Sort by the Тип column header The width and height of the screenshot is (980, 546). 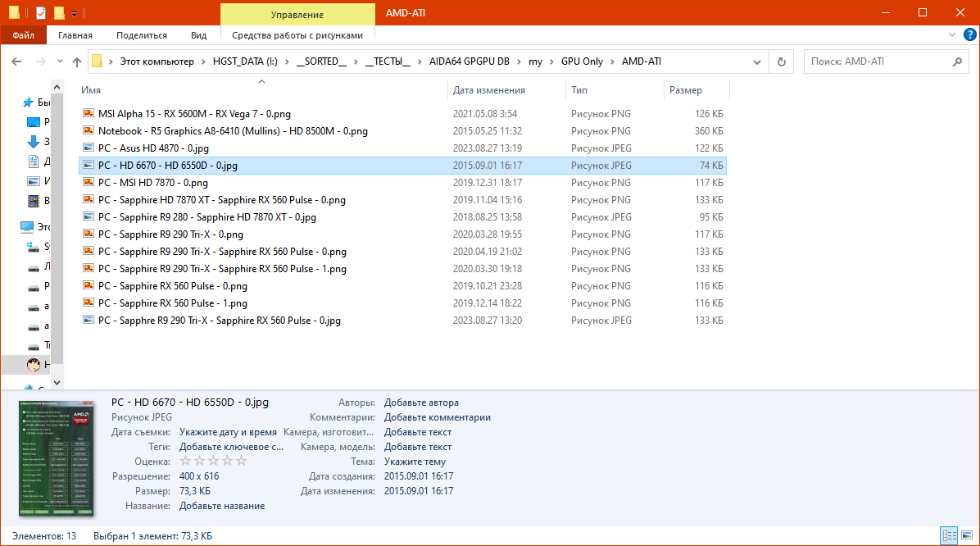pyautogui.click(x=615, y=90)
